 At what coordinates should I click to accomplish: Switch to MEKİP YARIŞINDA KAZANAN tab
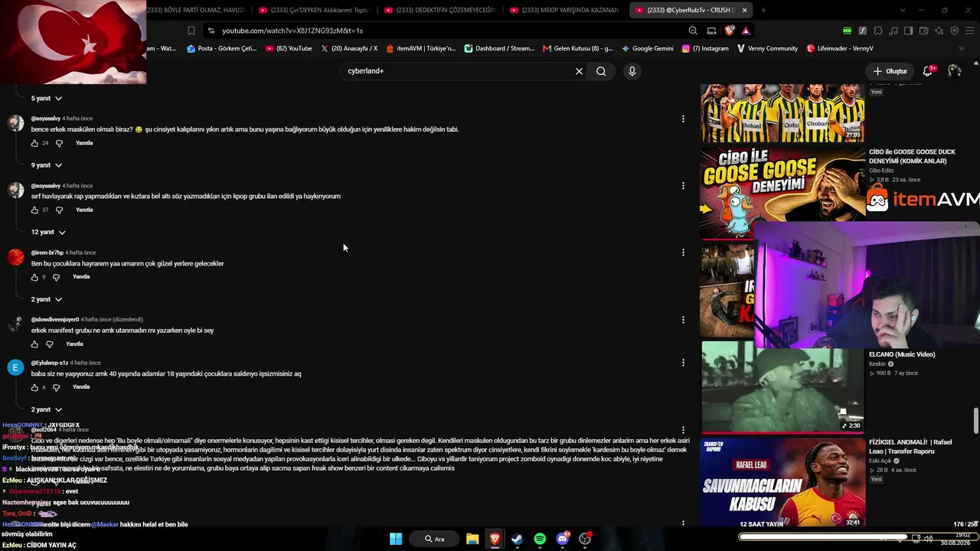(564, 10)
